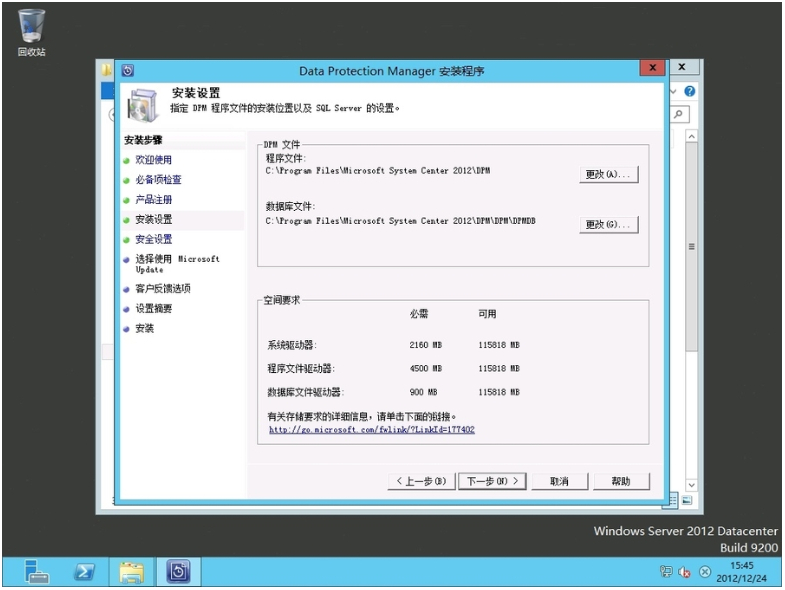Click the 数据库文件驱动器 row label
785x590 pixels.
(305, 392)
